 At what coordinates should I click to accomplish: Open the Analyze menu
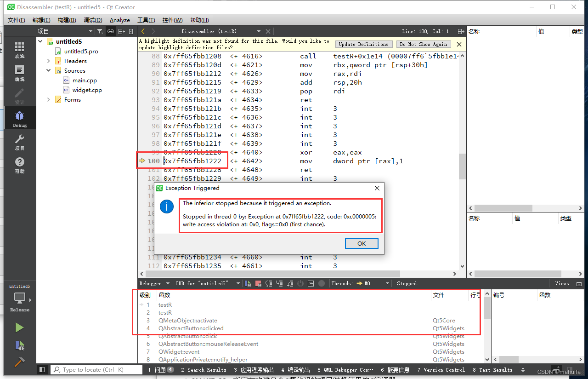pyautogui.click(x=120, y=20)
